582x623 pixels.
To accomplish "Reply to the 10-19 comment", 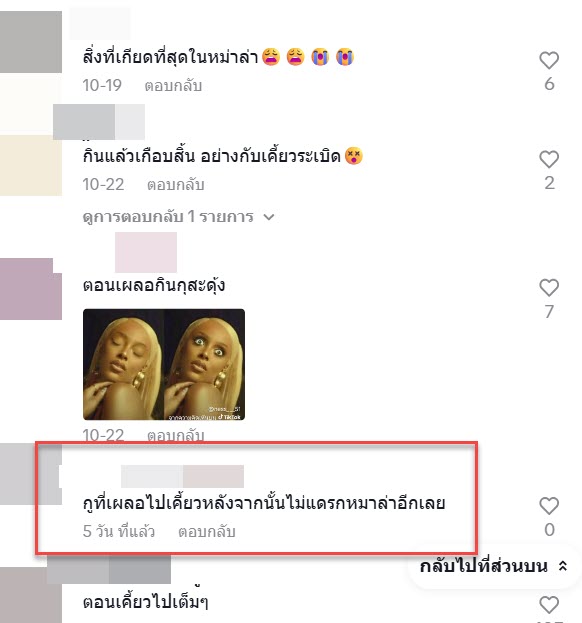I will [x=173, y=85].
